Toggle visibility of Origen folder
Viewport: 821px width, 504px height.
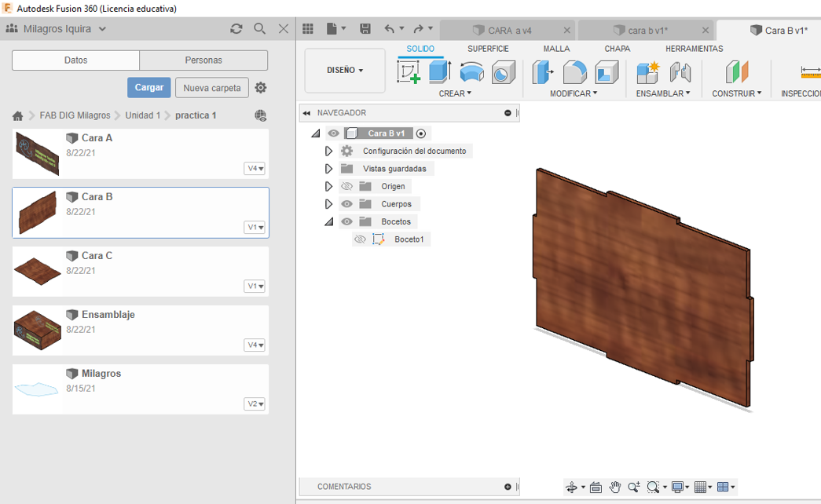click(346, 187)
